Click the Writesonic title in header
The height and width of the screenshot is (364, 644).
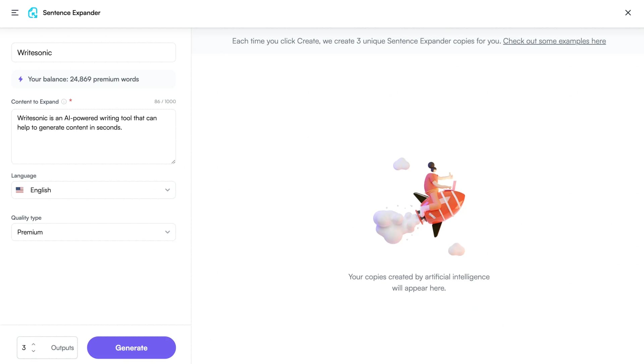tap(35, 53)
